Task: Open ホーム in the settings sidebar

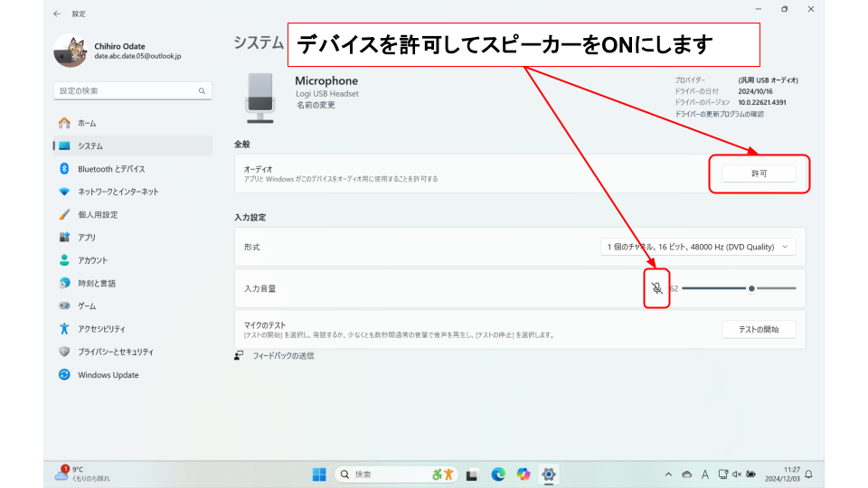Action: (x=87, y=123)
